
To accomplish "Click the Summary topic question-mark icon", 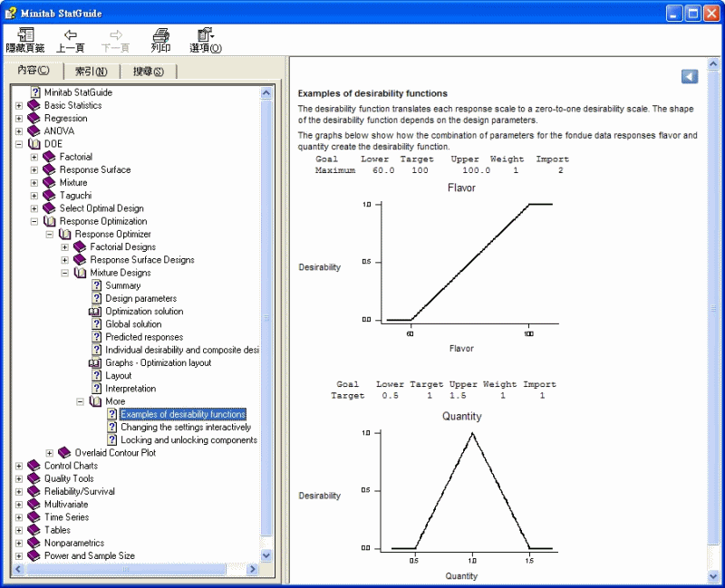I will [96, 285].
